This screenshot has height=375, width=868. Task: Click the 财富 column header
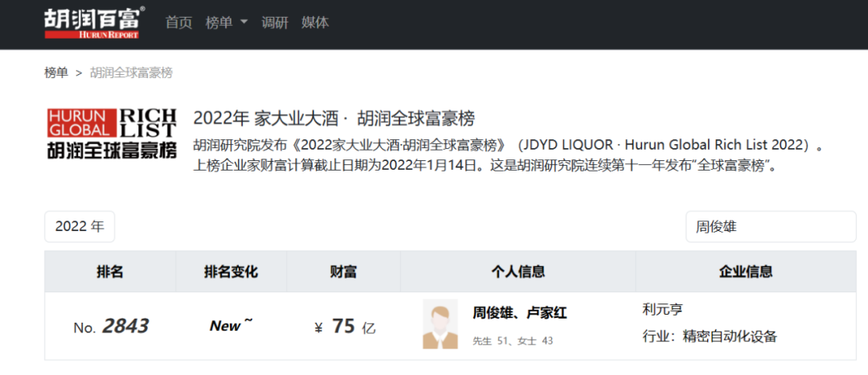(343, 271)
